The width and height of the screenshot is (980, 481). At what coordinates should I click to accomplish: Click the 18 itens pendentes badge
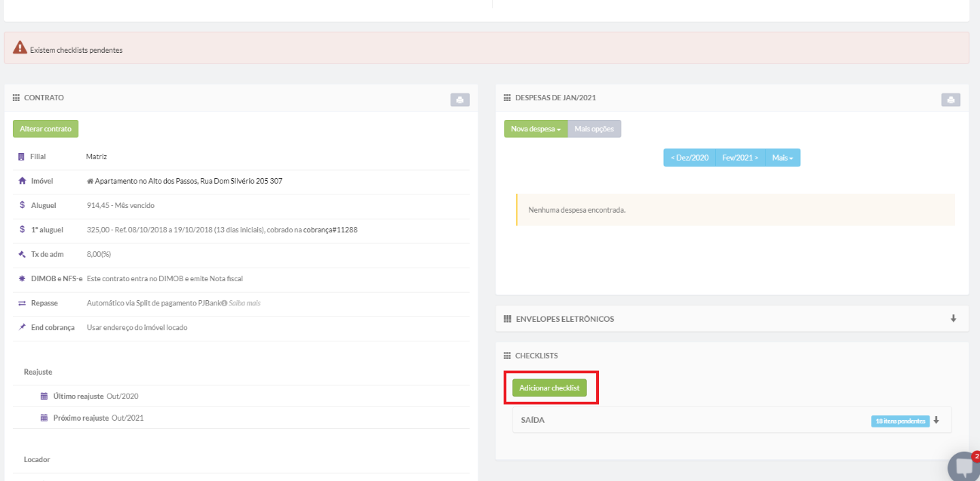coord(901,421)
